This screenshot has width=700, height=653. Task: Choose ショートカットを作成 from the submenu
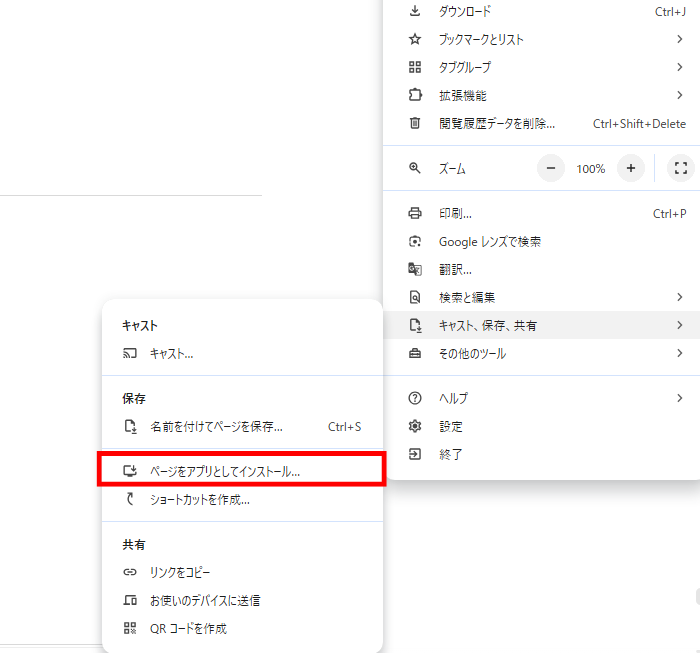click(x=199, y=500)
